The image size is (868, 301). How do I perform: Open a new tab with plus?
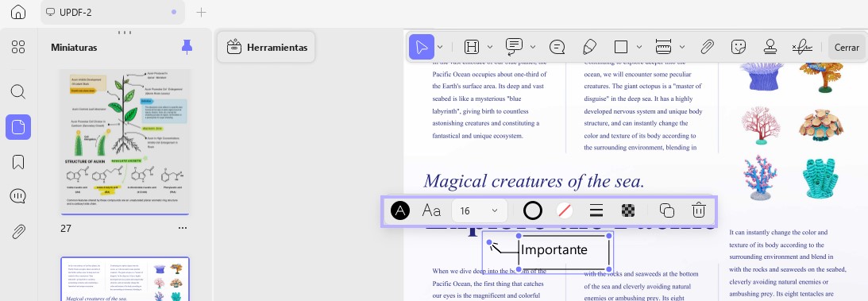click(202, 12)
